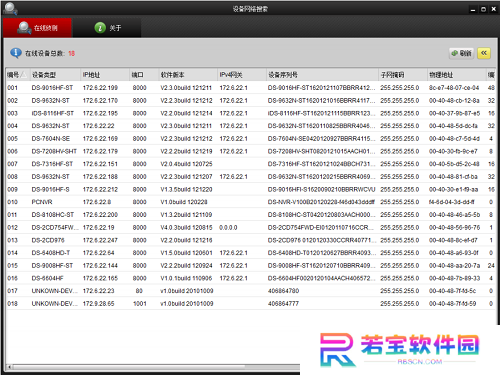The image size is (500, 375).
Task: Maximize the device search window
Action: pos(483,9)
